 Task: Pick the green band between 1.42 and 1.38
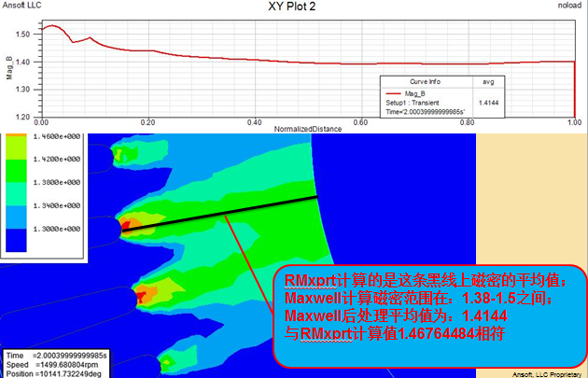coord(16,171)
